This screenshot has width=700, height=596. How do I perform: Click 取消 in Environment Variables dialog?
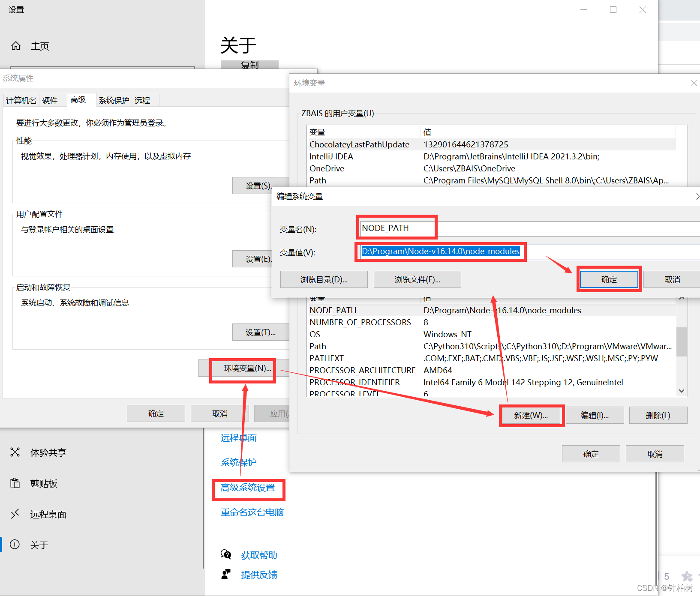point(655,454)
